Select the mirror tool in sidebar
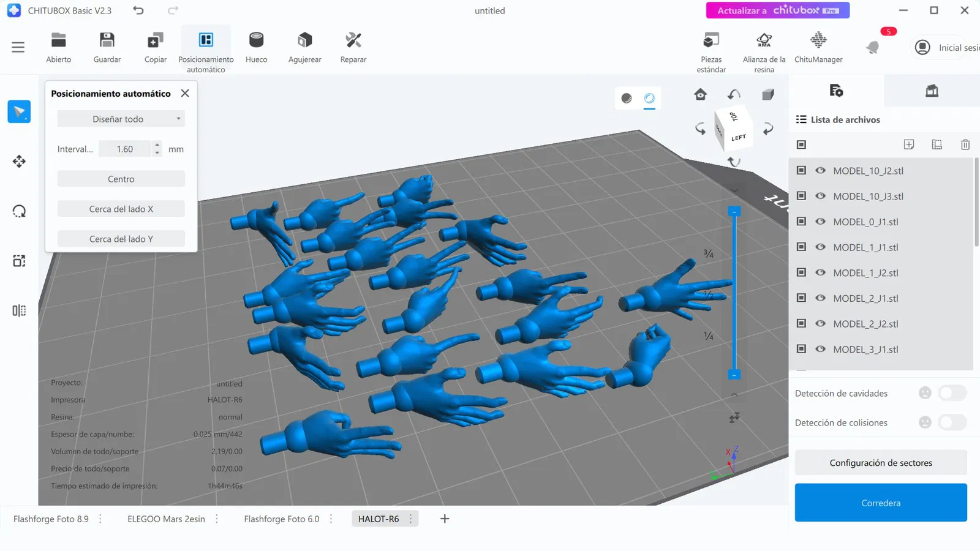The image size is (980, 551). pos(19,311)
